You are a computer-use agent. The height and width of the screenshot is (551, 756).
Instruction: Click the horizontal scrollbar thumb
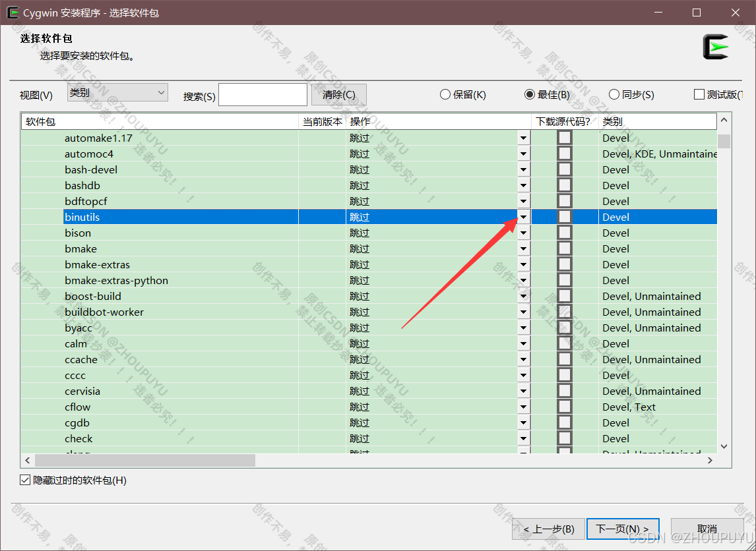(x=145, y=461)
